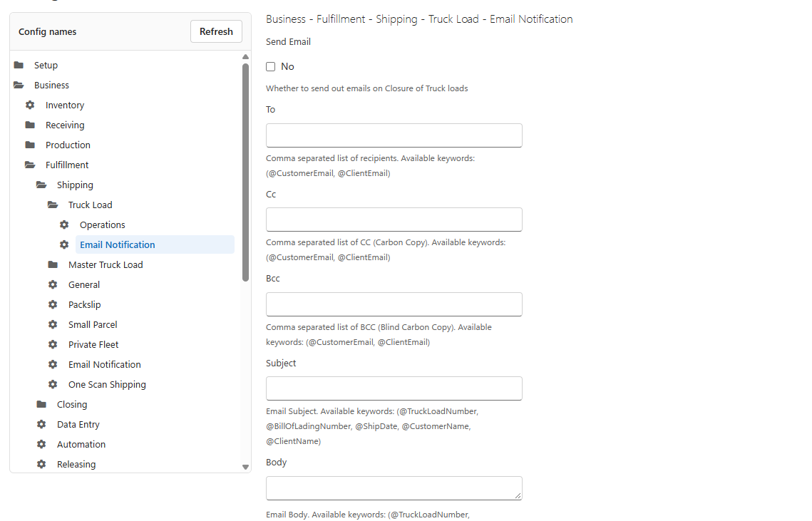Viewport: 812px width, 521px height.
Task: Click the tree scrollbar up arrow
Action: tap(245, 57)
